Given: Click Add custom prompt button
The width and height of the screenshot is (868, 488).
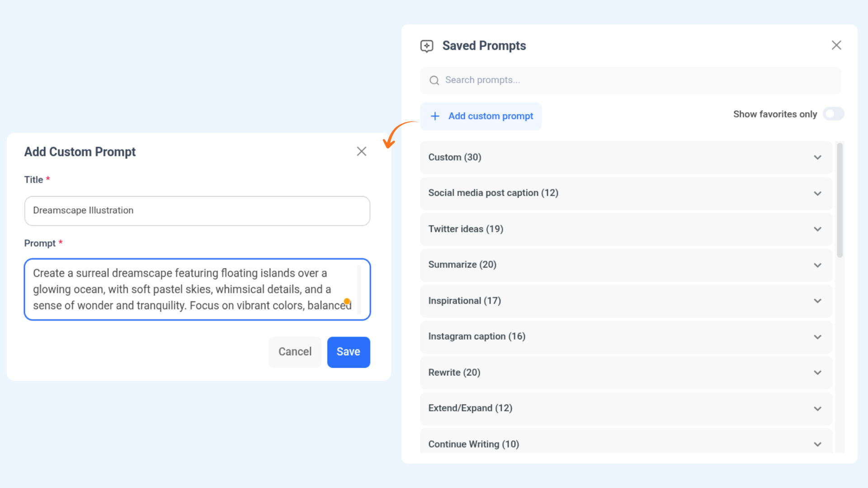Looking at the screenshot, I should click(x=490, y=116).
